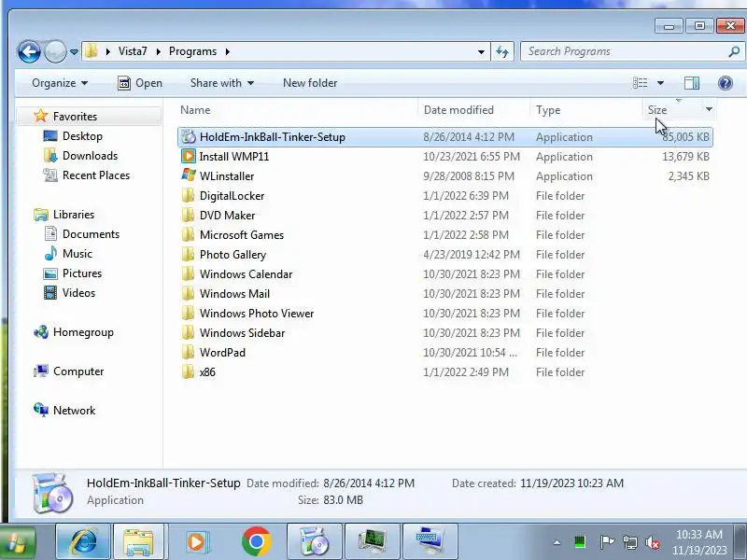Show hidden tray icons arrow
This screenshot has width=747, height=560.
pyautogui.click(x=557, y=542)
